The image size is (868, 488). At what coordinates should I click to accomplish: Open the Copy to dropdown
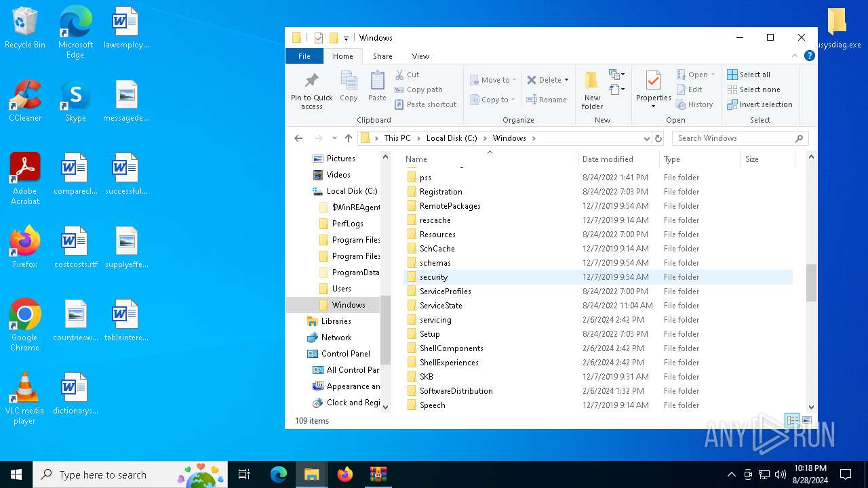pyautogui.click(x=493, y=100)
